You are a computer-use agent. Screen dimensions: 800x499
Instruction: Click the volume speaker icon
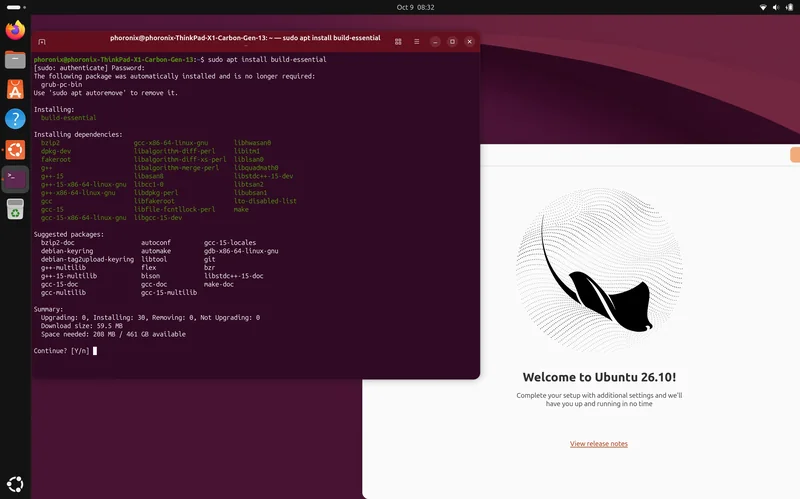click(776, 7)
